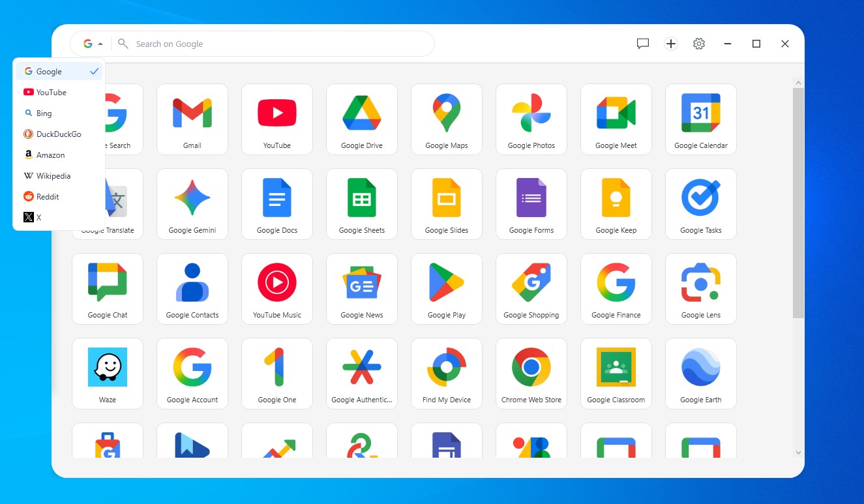Pick Amazon from the search engine list
Screen dimensions: 864x504
point(59,155)
